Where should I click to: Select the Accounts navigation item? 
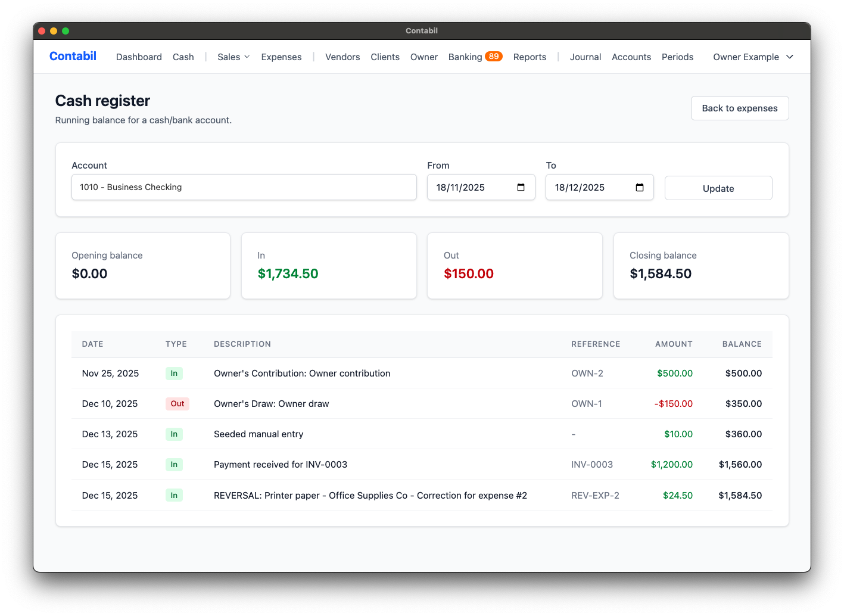tap(631, 57)
